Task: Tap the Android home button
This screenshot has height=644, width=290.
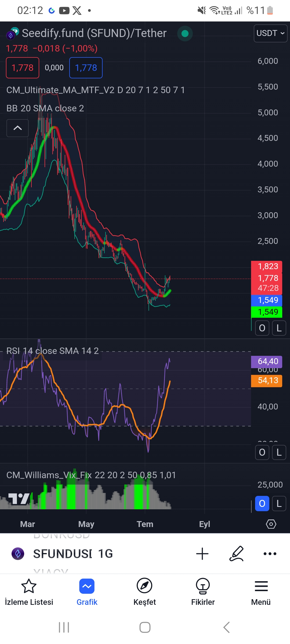Action: point(145,627)
